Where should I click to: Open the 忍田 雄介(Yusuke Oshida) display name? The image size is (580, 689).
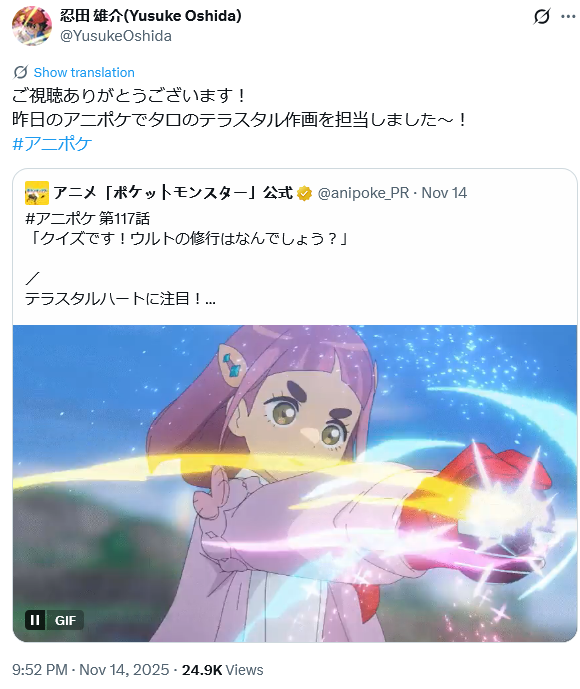(150, 16)
